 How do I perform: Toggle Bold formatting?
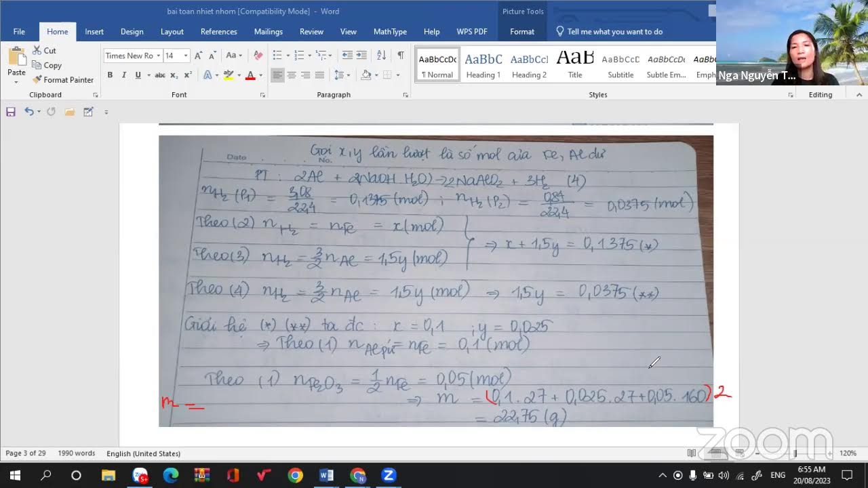click(110, 75)
